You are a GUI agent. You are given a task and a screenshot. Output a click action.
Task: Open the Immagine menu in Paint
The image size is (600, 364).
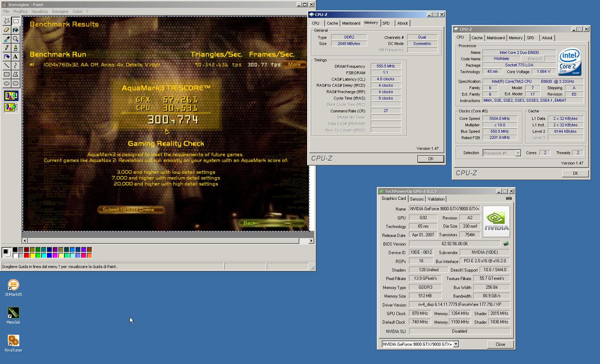[60, 11]
